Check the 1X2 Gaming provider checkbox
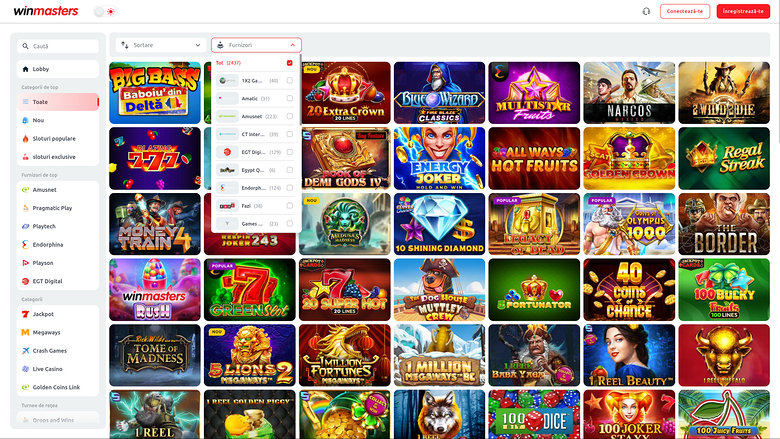Image resolution: width=780 pixels, height=439 pixels. tap(290, 81)
